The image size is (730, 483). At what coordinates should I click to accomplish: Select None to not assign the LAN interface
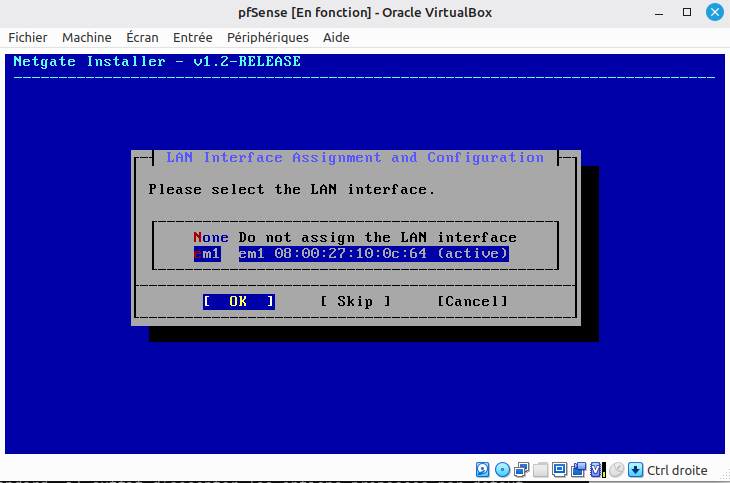355,238
